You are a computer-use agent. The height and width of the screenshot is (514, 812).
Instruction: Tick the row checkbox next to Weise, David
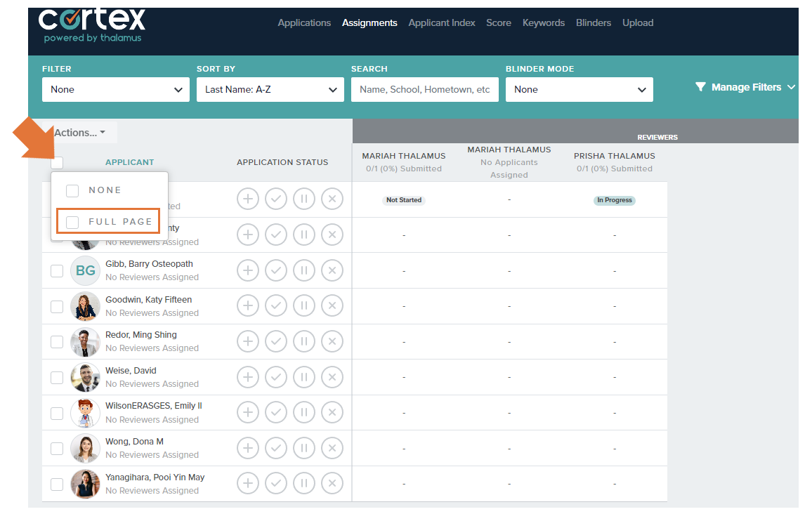[57, 376]
